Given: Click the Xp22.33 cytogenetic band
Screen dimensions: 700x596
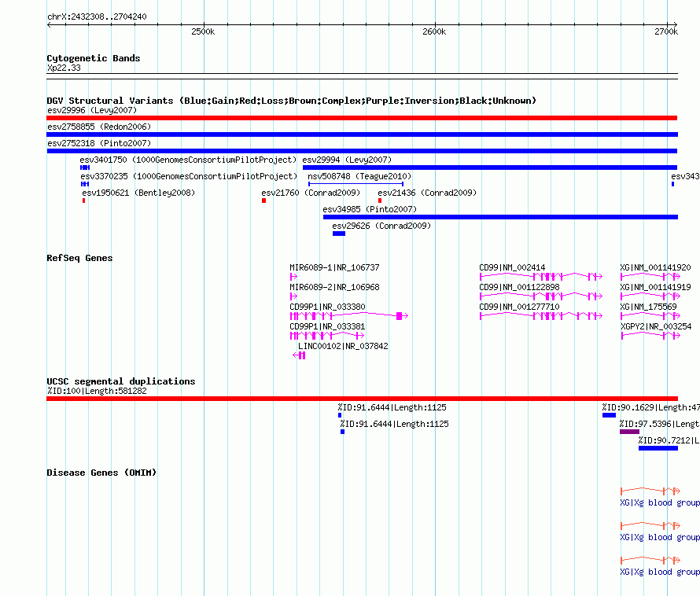Looking at the screenshot, I should click(x=362, y=76).
